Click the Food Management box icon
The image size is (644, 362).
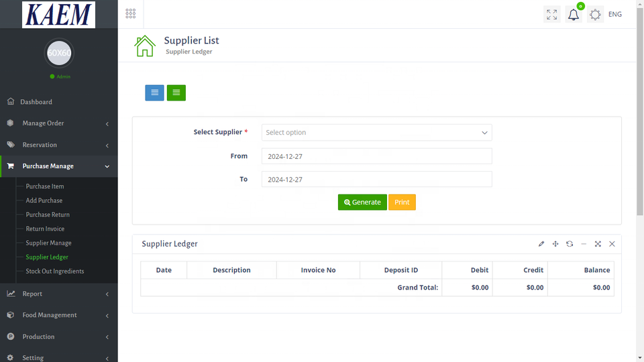click(x=11, y=315)
